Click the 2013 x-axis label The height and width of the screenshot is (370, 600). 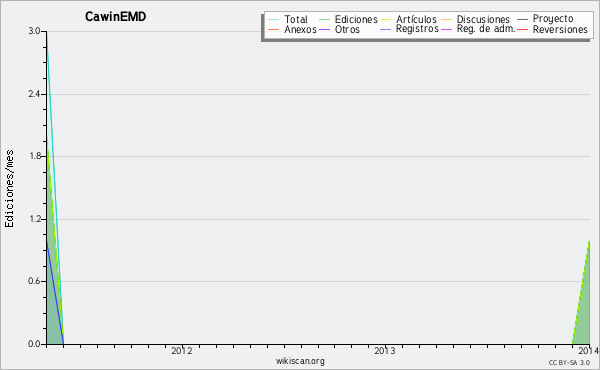pyautogui.click(x=385, y=350)
